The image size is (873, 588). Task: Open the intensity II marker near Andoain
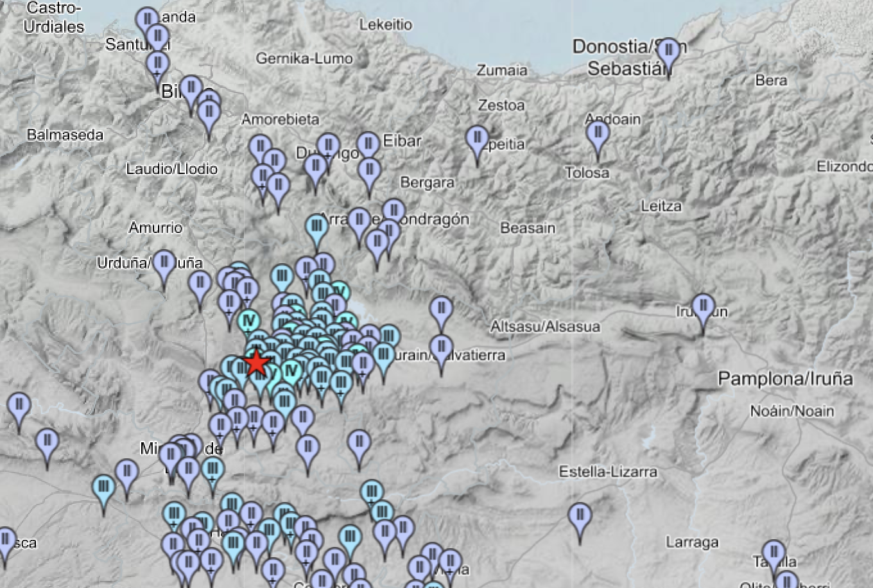point(598,134)
